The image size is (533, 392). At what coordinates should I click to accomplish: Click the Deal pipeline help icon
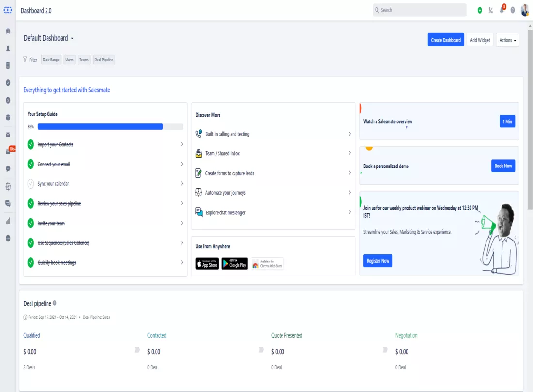pos(55,303)
